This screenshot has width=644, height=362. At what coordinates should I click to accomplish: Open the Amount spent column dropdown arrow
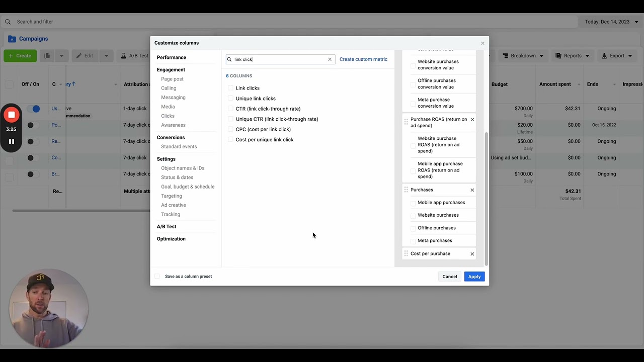point(579,84)
